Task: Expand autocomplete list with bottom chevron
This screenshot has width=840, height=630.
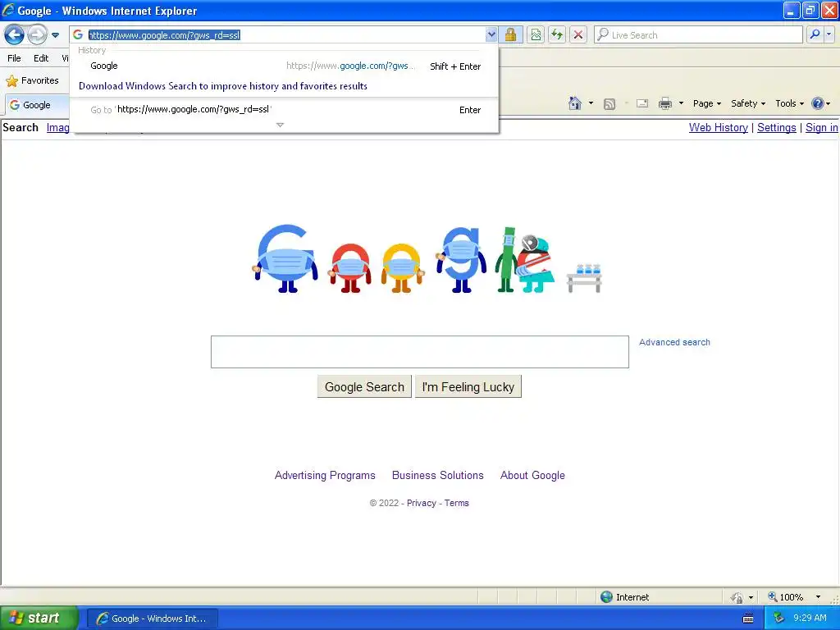Action: [280, 125]
